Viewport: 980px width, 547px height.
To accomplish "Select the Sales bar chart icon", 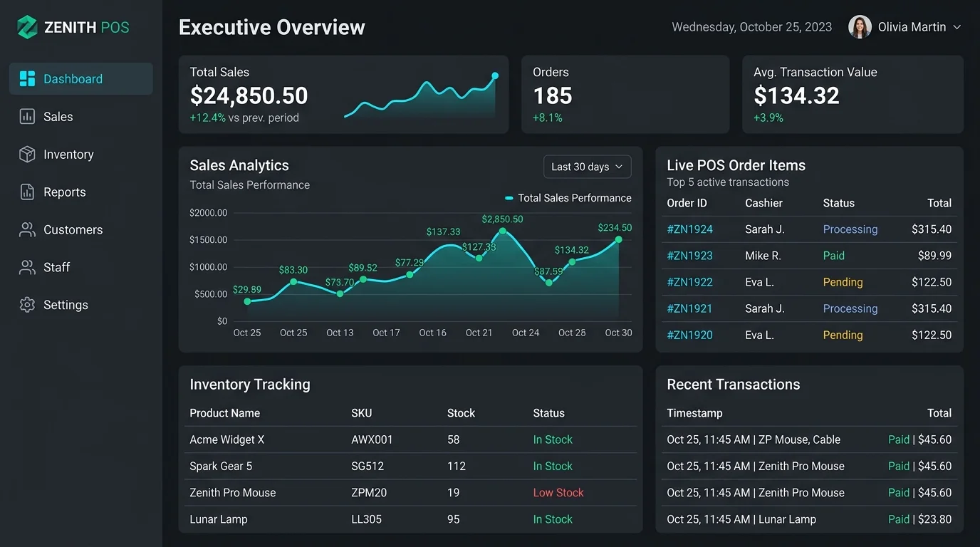I will (27, 117).
